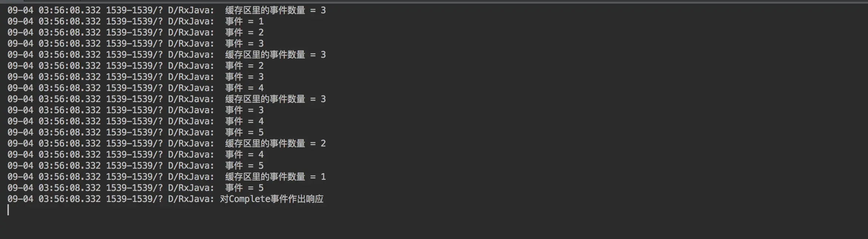Click the log line reading 事件 = 1
868x239 pixels.
pos(136,21)
